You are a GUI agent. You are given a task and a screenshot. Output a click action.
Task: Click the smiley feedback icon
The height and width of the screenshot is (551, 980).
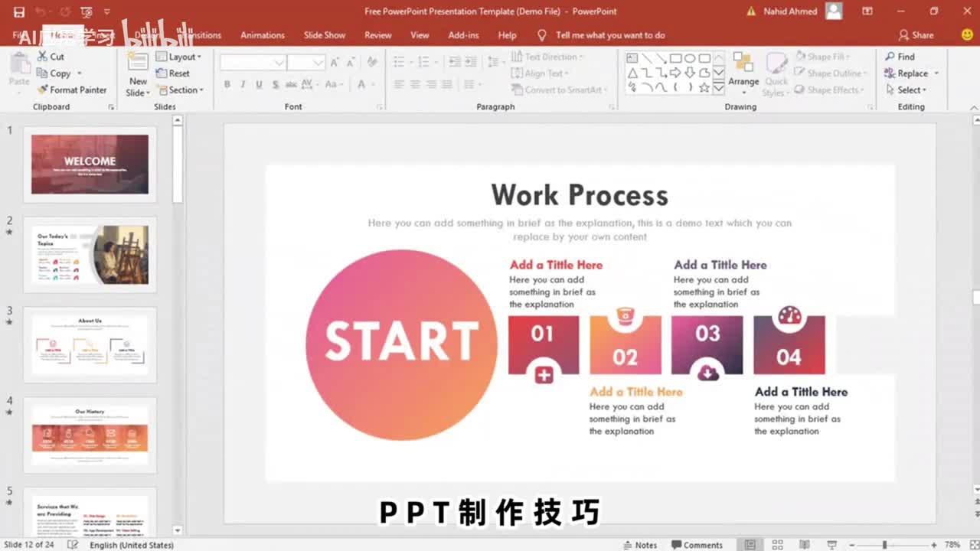[x=967, y=35]
